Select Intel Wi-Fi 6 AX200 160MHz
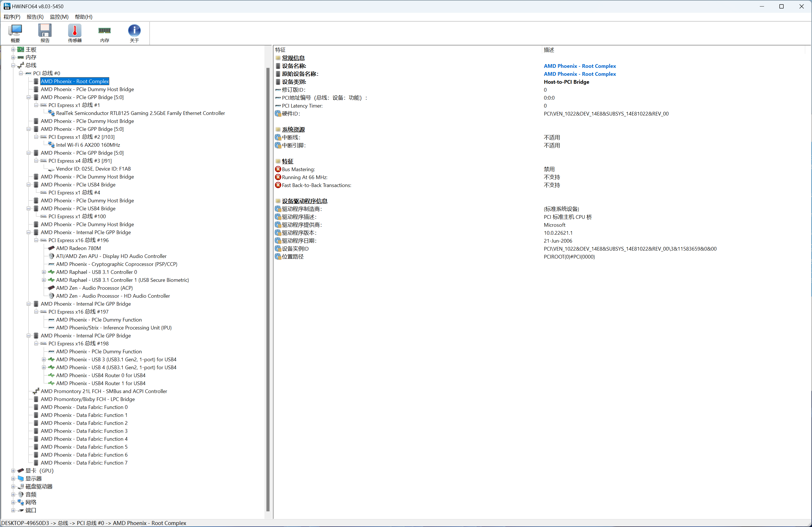Image resolution: width=812 pixels, height=527 pixels. point(88,145)
